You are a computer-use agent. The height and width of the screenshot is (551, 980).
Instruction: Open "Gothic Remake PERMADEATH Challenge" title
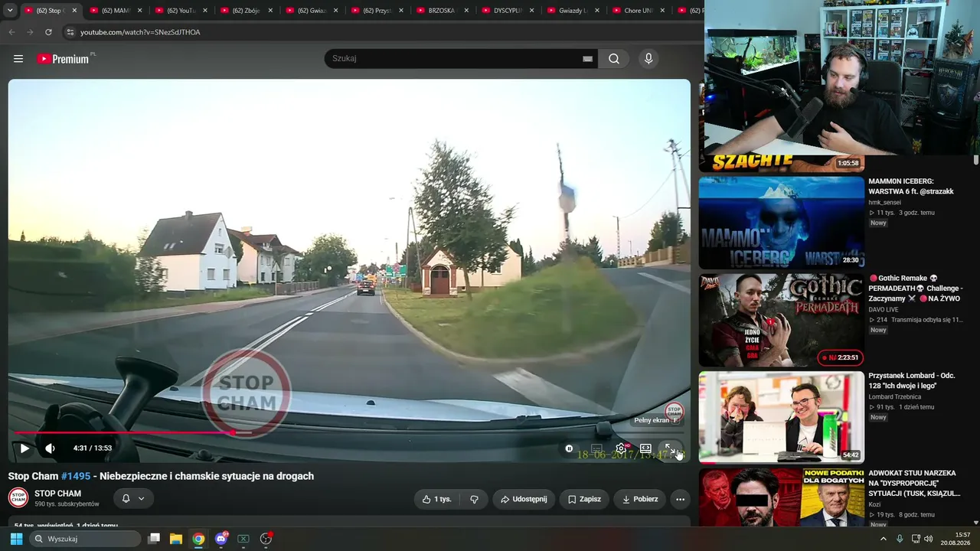pos(916,289)
